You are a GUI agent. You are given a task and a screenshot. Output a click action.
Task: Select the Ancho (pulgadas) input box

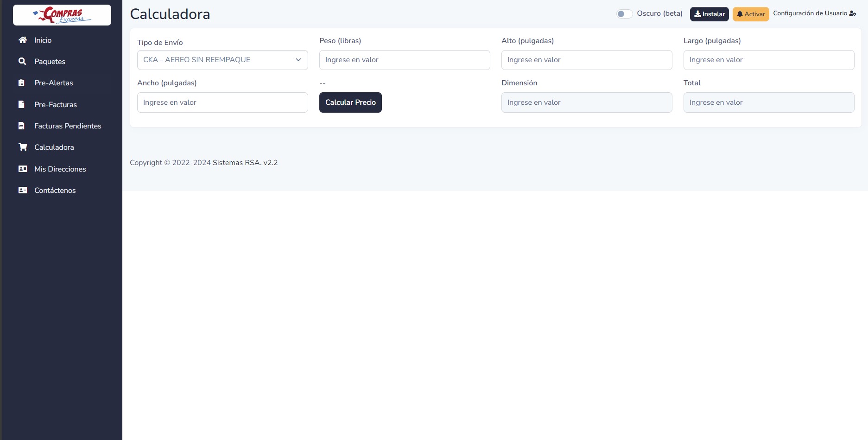coord(222,102)
